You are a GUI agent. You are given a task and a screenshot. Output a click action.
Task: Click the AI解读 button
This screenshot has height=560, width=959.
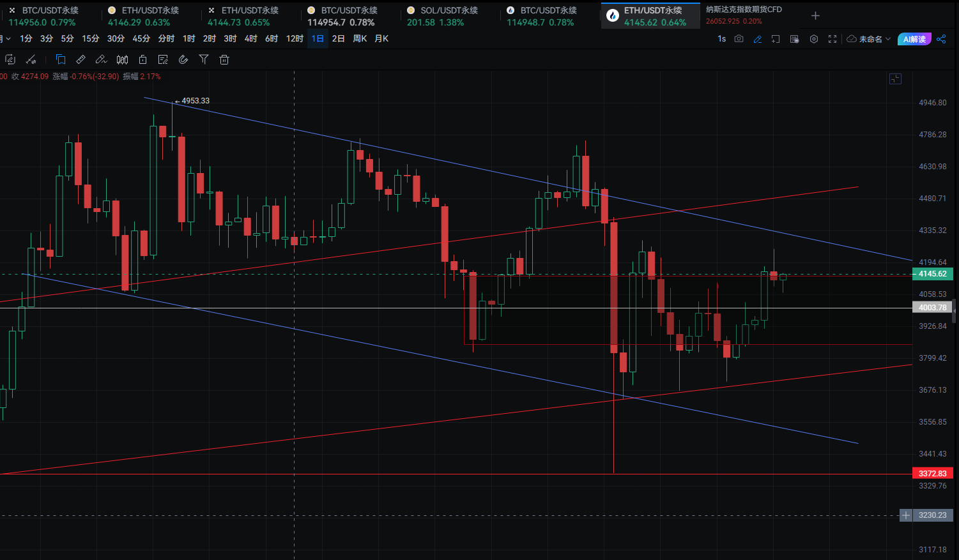[914, 39]
